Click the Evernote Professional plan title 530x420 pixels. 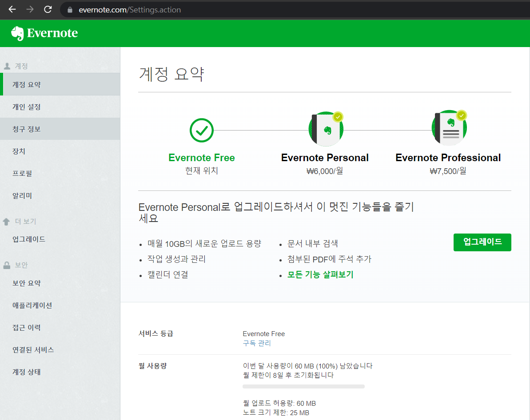(x=448, y=158)
